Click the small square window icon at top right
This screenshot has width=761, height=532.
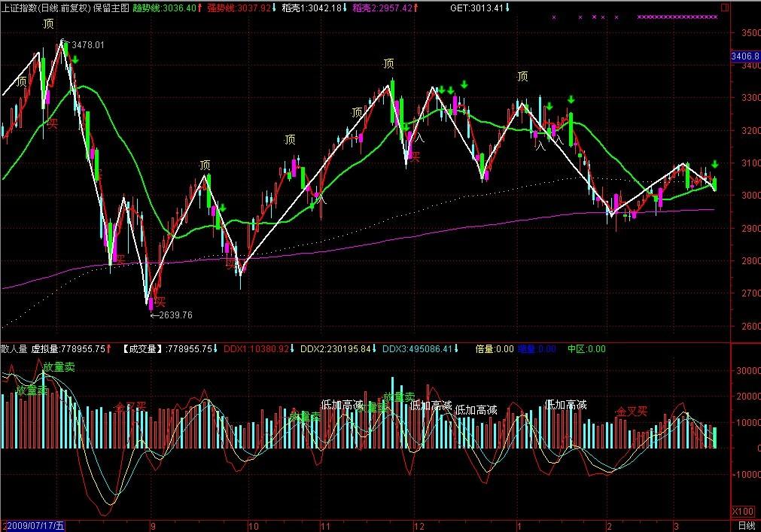coord(725,8)
